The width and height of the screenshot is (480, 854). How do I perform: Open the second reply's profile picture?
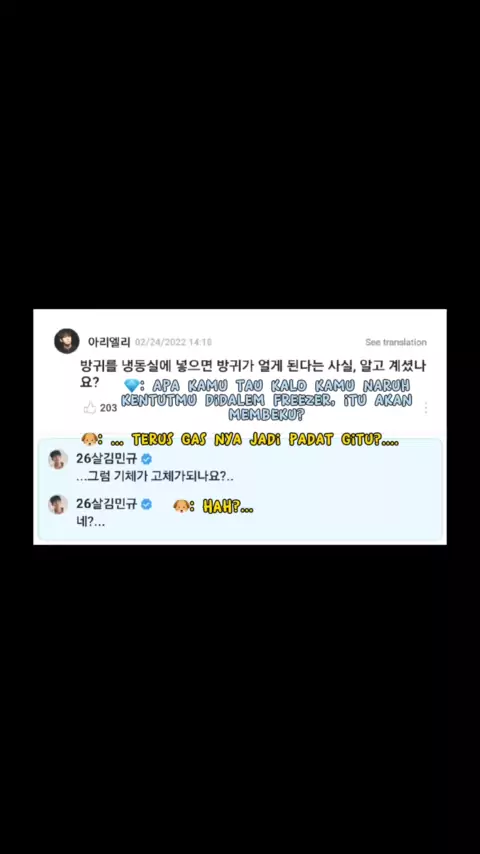(58, 504)
